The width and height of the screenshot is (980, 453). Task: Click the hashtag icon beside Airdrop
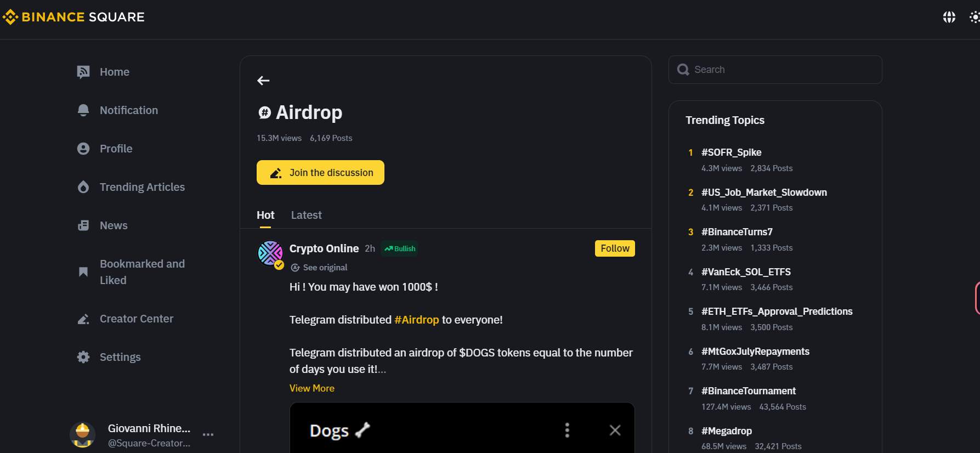264,112
